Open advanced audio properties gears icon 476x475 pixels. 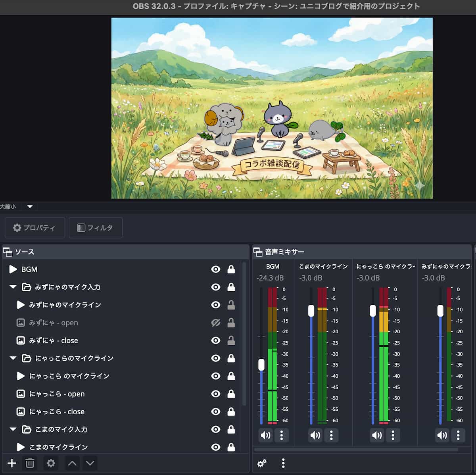(x=262, y=463)
